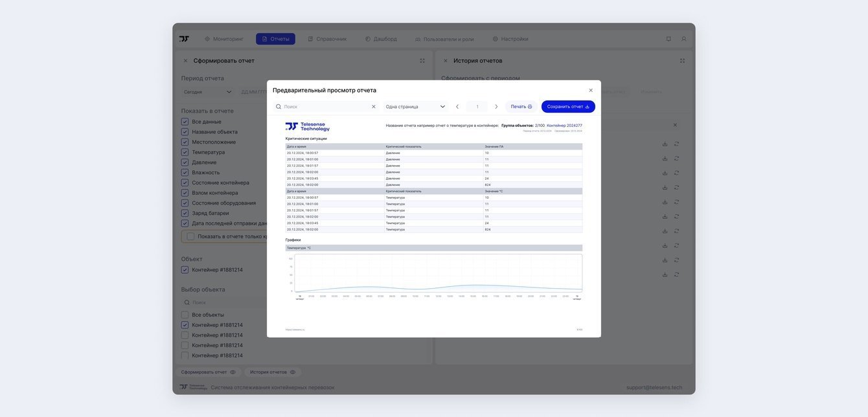Clear the preview search field with X
Image resolution: width=868 pixels, height=417 pixels.
tap(374, 106)
